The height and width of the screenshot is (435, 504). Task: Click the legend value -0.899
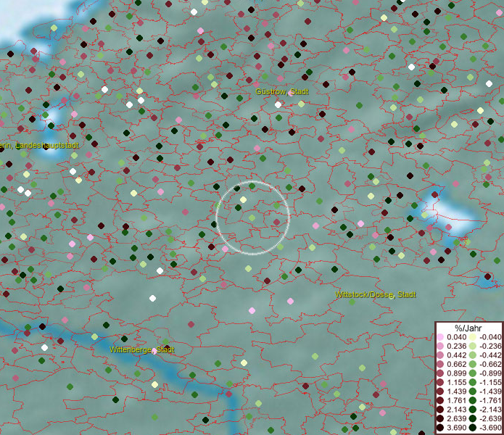click(490, 373)
